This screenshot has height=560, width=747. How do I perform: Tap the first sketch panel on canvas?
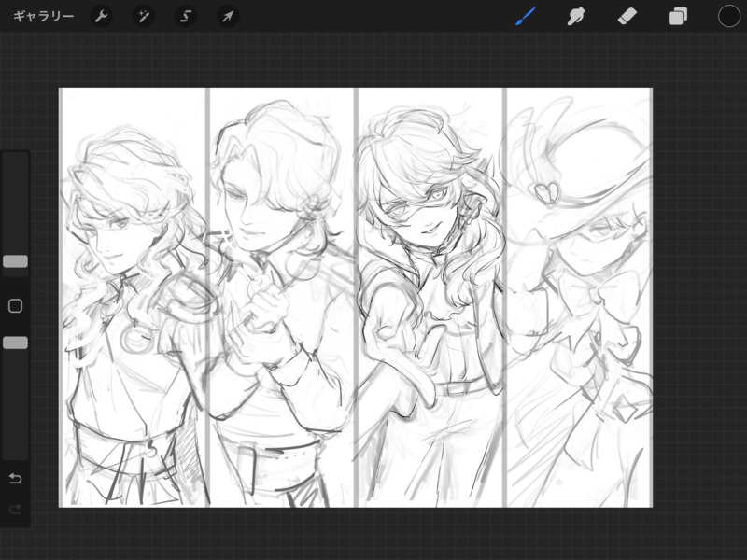click(134, 297)
